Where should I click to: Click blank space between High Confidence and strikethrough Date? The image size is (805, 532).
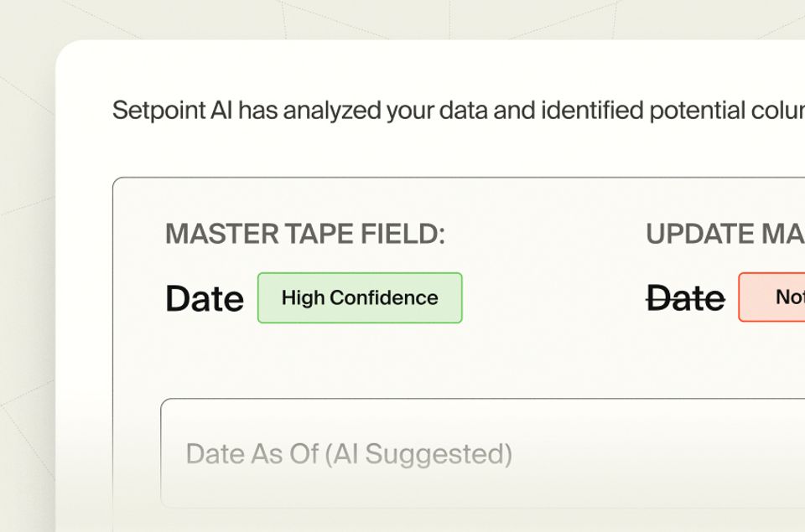point(553,297)
